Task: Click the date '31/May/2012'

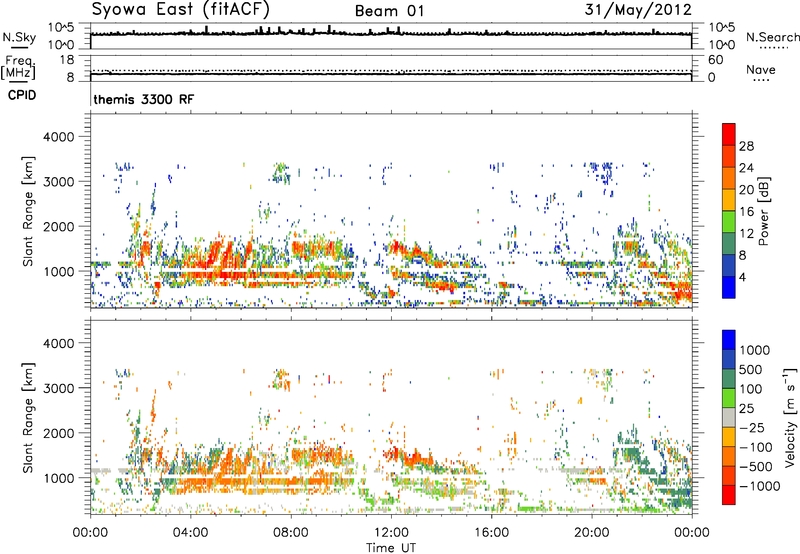Action: coord(638,9)
